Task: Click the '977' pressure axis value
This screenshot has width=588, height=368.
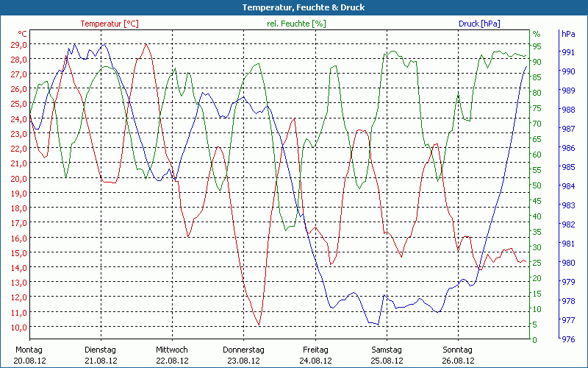Action: tap(568, 320)
